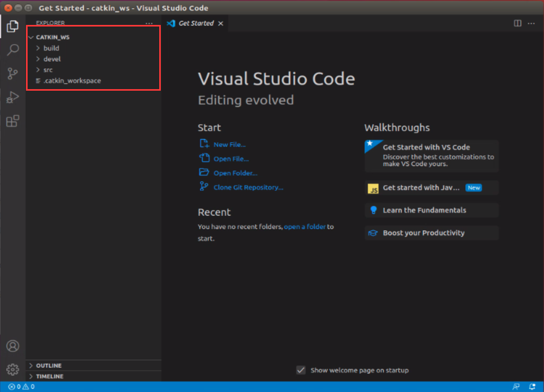Expand the src folder
This screenshot has height=392, width=544.
coord(48,70)
